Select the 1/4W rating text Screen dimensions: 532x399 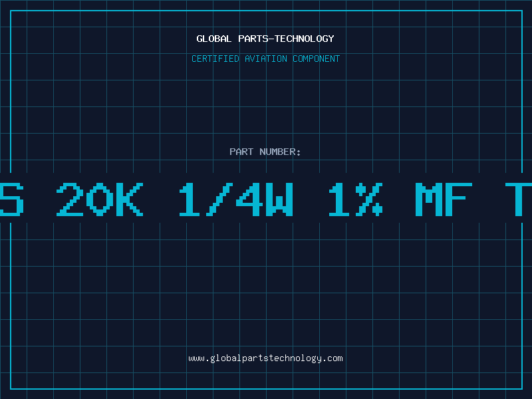[x=236, y=199]
